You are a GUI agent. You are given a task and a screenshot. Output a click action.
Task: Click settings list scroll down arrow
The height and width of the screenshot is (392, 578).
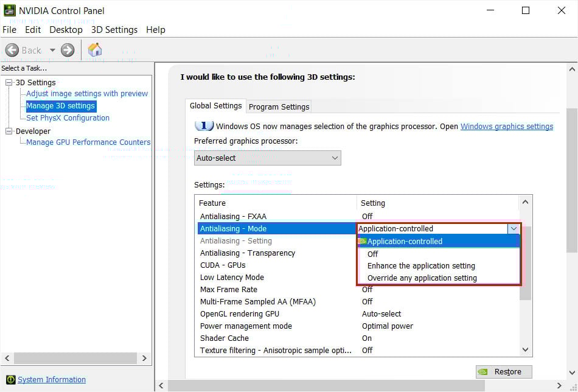click(525, 349)
